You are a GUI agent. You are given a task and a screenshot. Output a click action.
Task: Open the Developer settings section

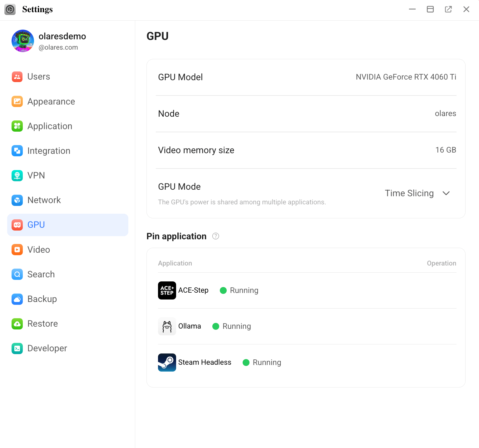click(47, 348)
